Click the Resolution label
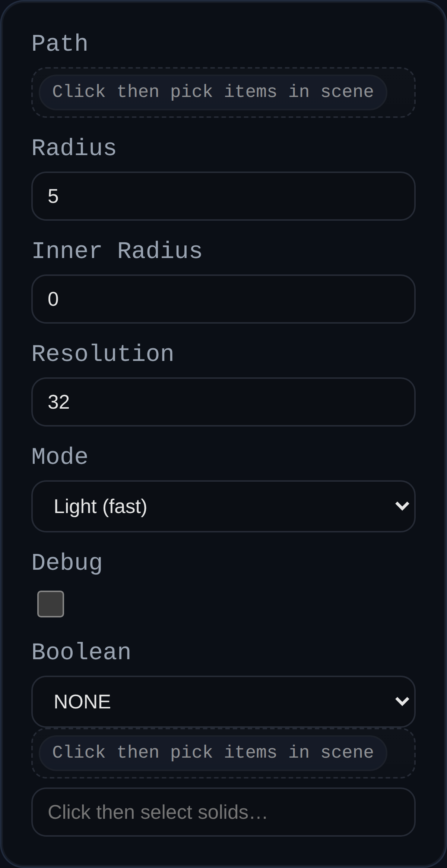Image resolution: width=447 pixels, height=868 pixels. [103, 353]
